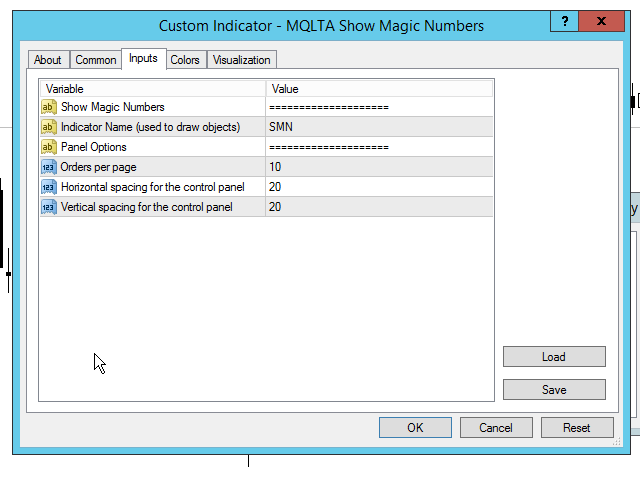Select the Show Magic Numbers variable name
Screen dimensions: 640x480
click(113, 107)
